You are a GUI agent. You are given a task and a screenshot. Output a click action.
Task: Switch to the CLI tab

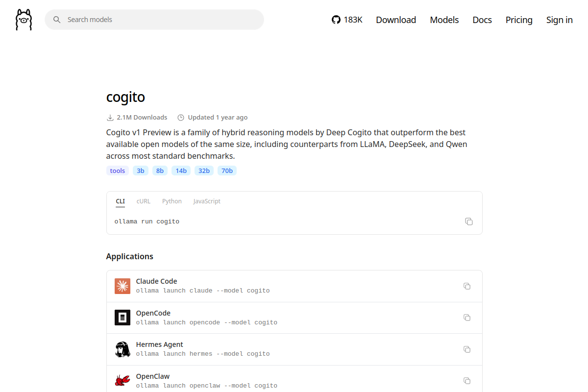click(x=120, y=201)
